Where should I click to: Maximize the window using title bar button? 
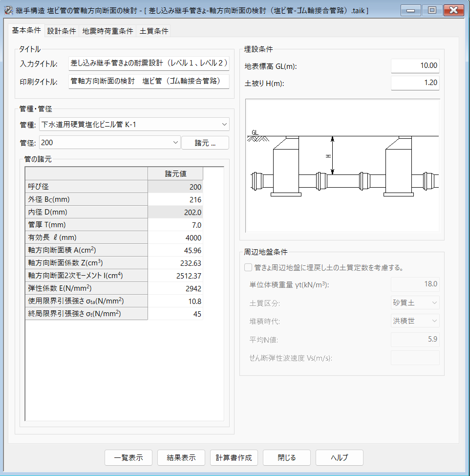click(x=431, y=10)
